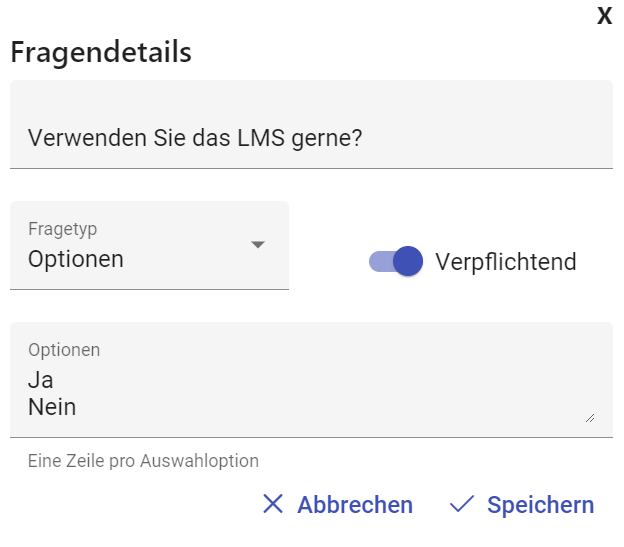
Task: Click the Optionen label above Ja
Action: point(64,350)
